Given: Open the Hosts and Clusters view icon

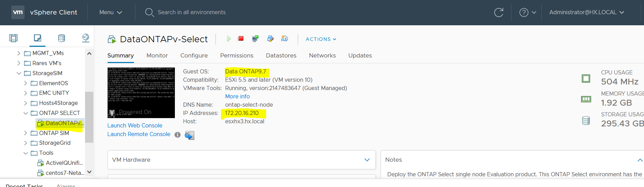Looking at the screenshot, I should point(13,38).
